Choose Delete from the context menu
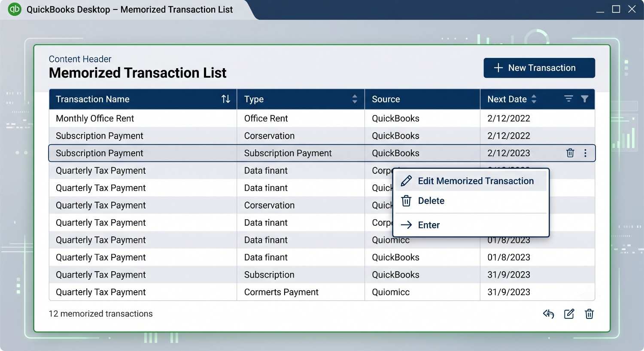The image size is (644, 351). pyautogui.click(x=471, y=201)
